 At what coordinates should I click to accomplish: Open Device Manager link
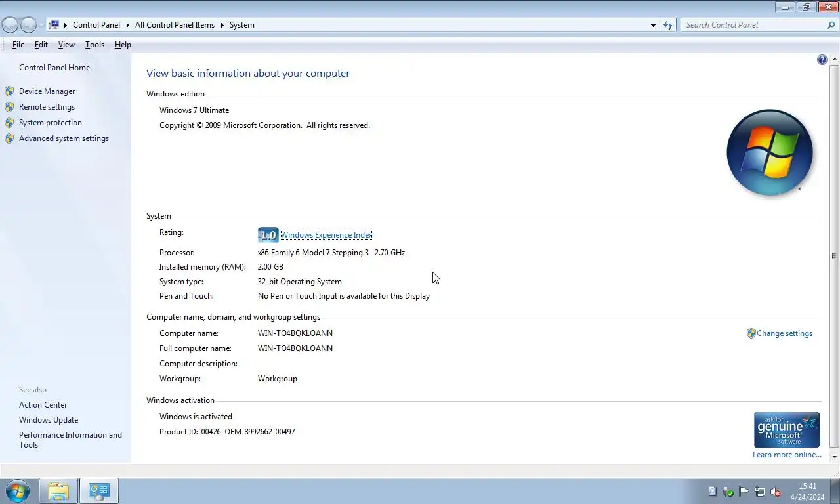(47, 91)
